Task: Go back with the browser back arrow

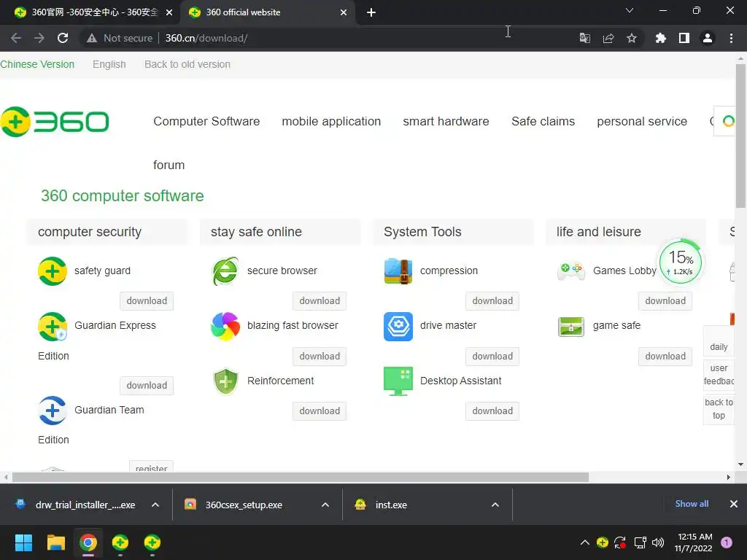Action: [x=16, y=38]
